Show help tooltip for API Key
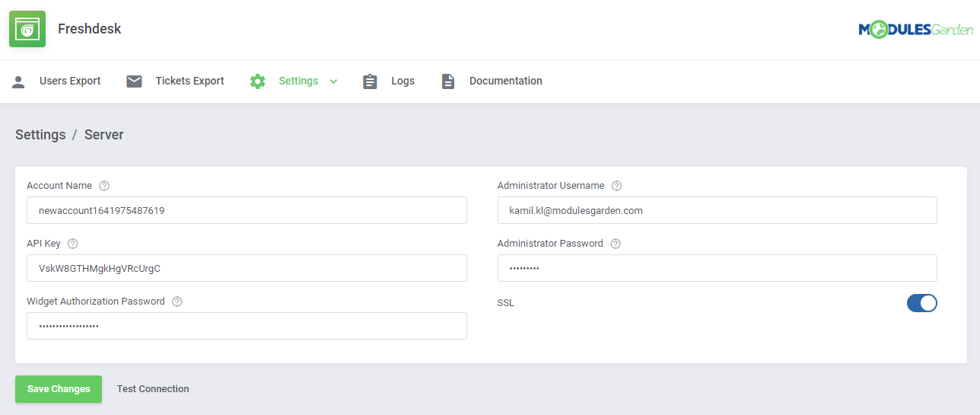The height and width of the screenshot is (415, 980). 73,244
